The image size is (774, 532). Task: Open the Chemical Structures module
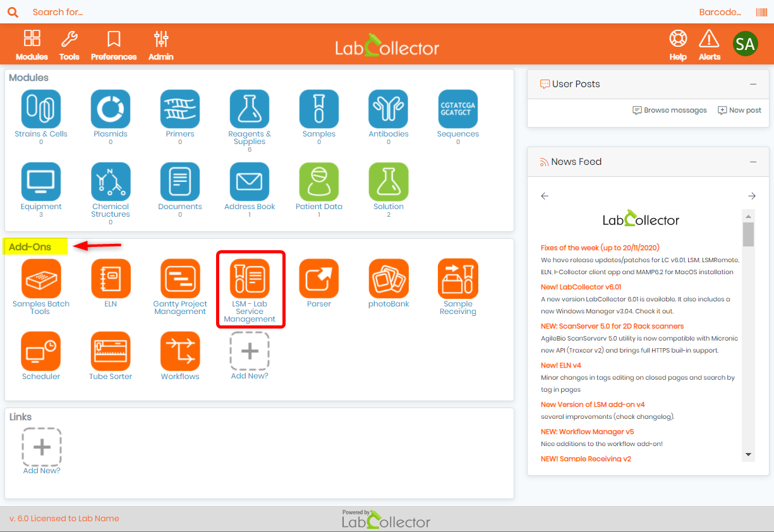tap(111, 182)
